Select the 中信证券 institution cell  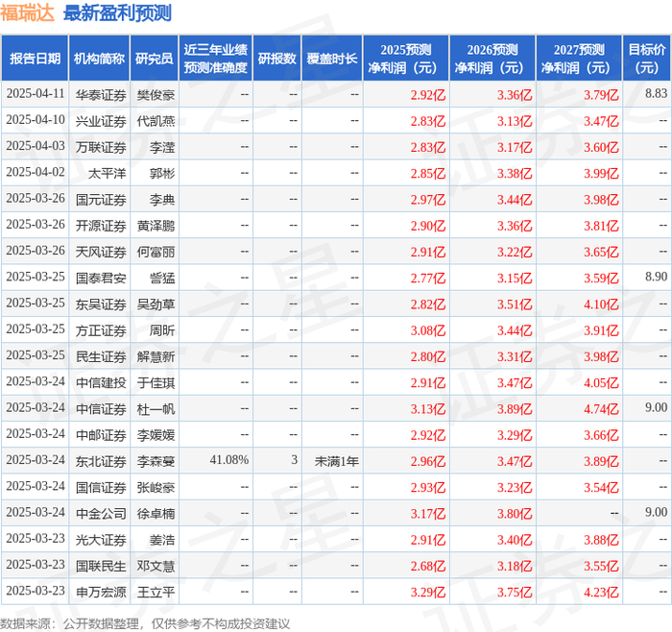tap(101, 408)
